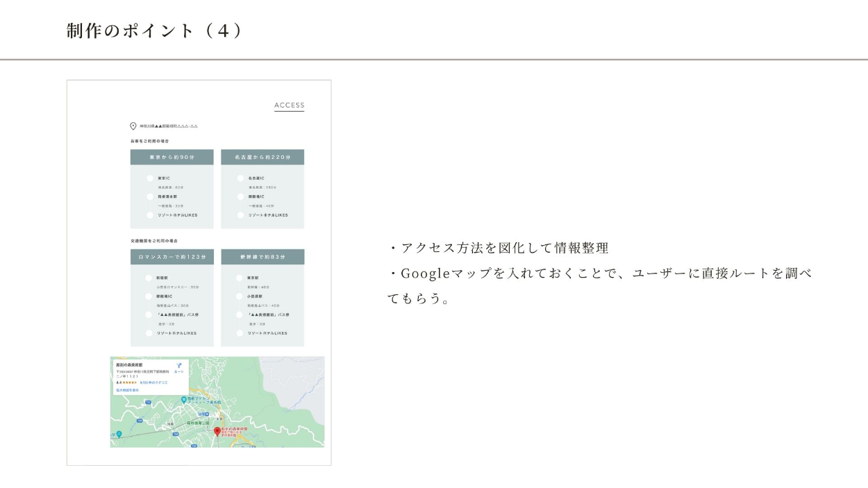868x488 pixels.
Task: Select the 東京IC step circle
Action: pyautogui.click(x=150, y=178)
